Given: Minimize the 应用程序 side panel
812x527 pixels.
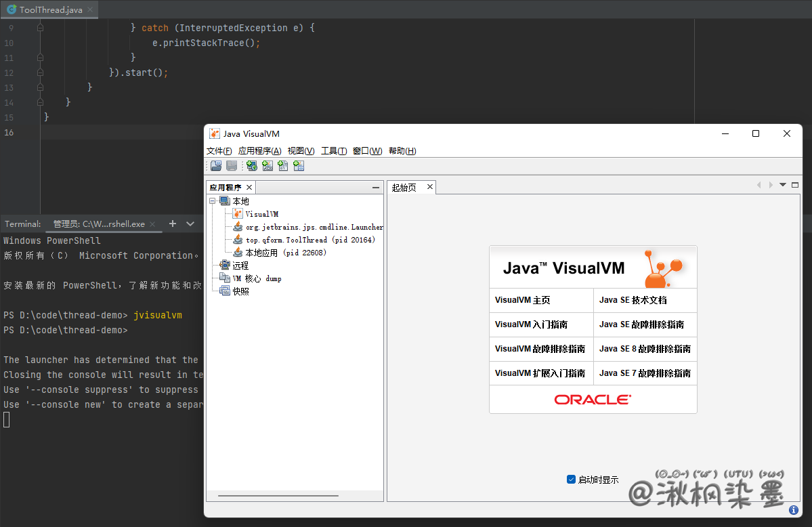Looking at the screenshot, I should click(x=376, y=188).
